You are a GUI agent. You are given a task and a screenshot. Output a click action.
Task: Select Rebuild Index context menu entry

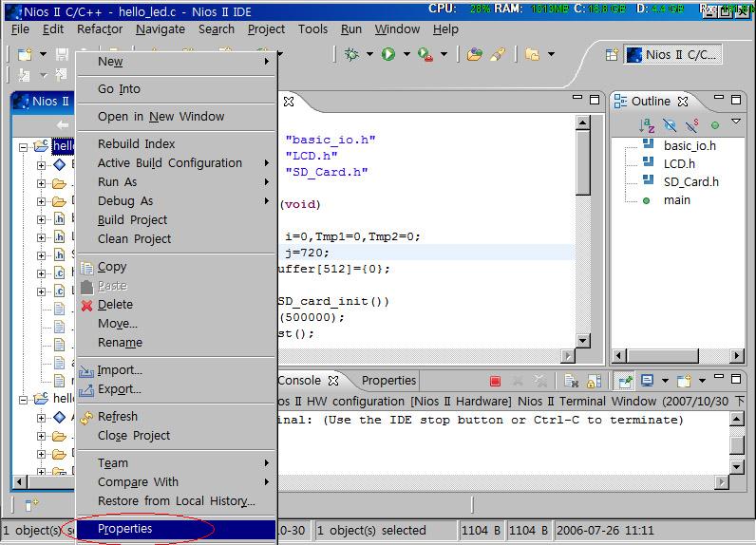(176, 144)
